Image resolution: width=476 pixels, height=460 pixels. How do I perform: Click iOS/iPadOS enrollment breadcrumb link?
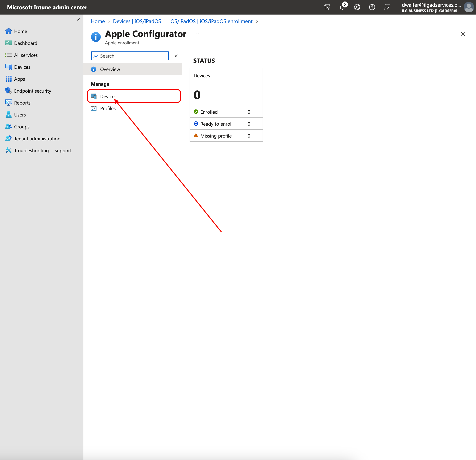coord(211,21)
